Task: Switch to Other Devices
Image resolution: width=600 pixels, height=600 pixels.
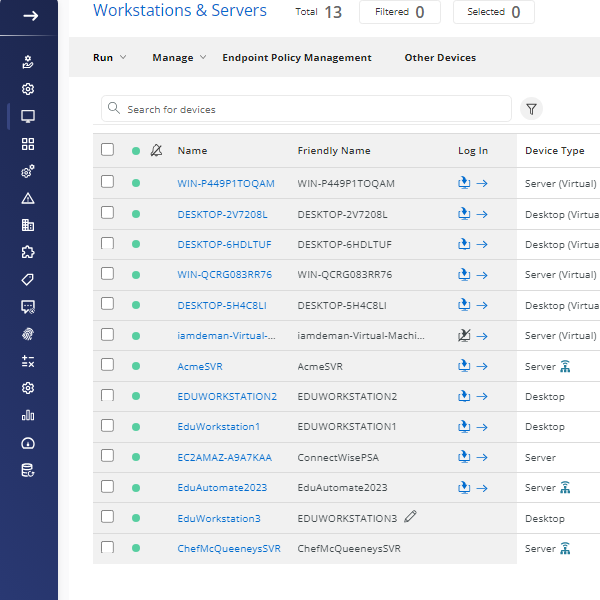Action: (x=440, y=58)
